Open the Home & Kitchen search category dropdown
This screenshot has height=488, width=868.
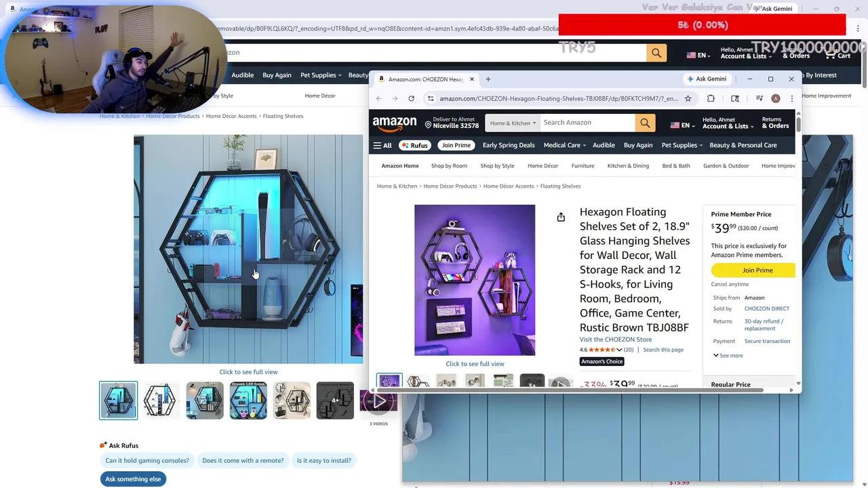coord(513,123)
